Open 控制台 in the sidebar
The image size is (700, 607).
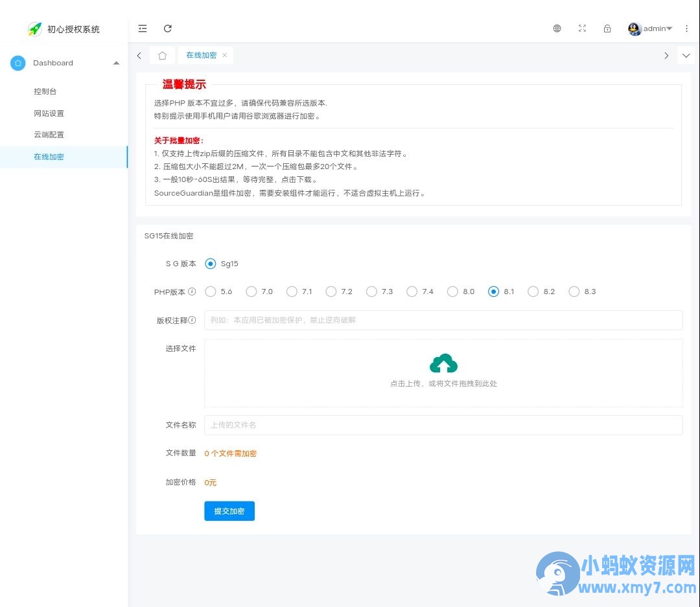point(45,91)
